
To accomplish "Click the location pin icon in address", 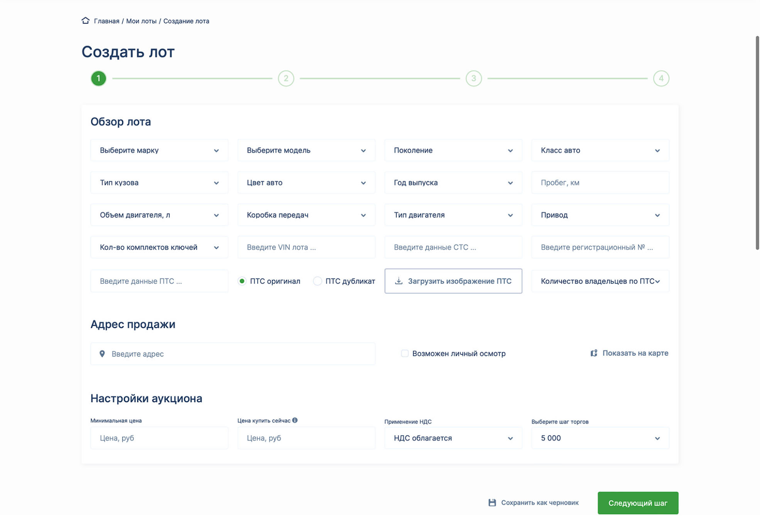I will pos(102,354).
